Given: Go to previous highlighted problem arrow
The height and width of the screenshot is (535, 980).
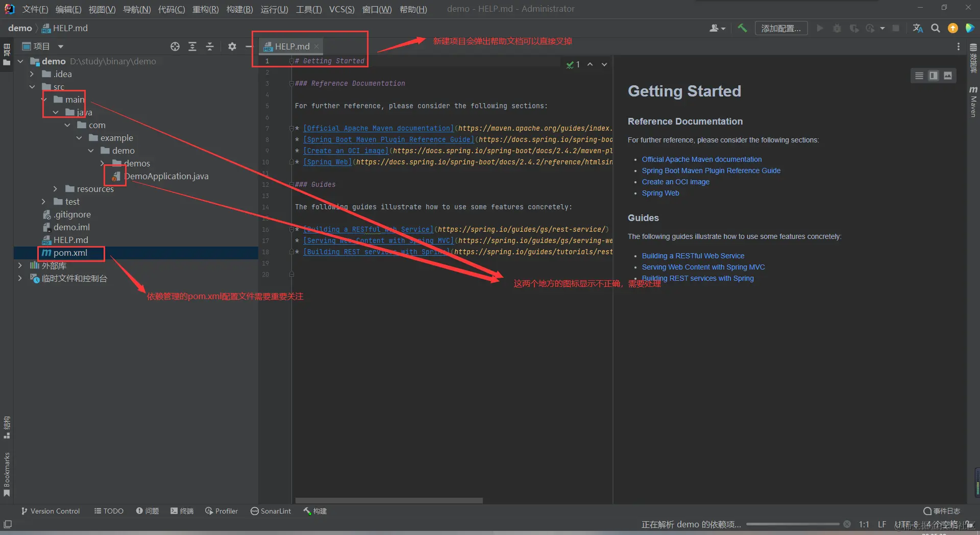Looking at the screenshot, I should pos(590,65).
